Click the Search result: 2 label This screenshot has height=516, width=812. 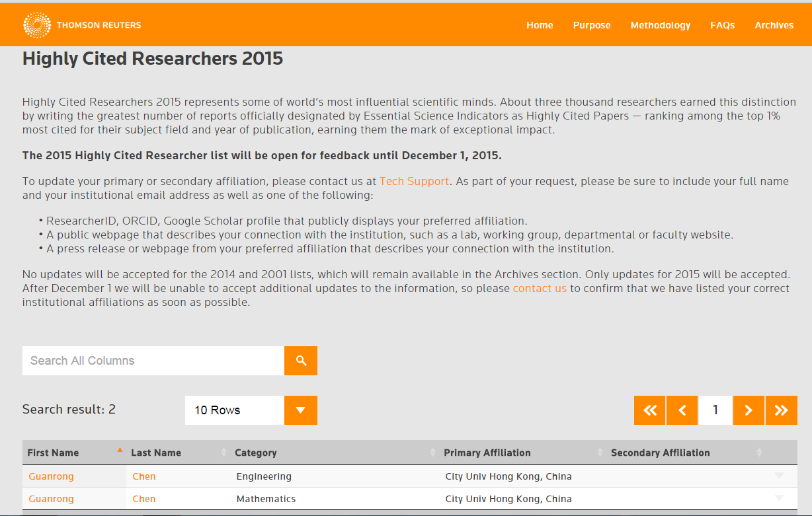click(69, 410)
